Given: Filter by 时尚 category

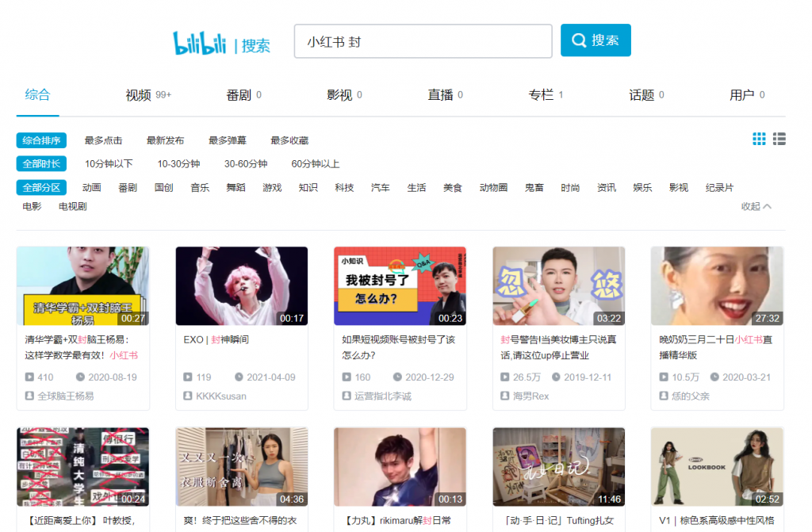Looking at the screenshot, I should [x=570, y=188].
